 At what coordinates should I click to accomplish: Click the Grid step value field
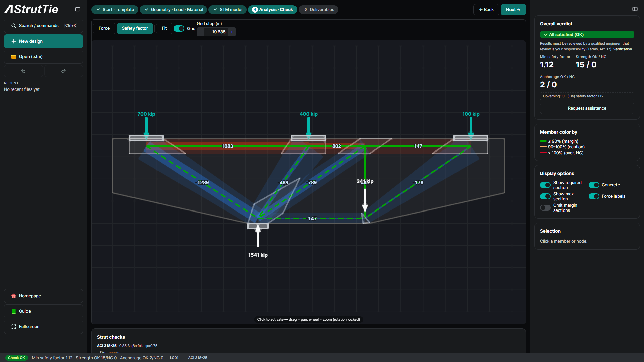pos(216,32)
